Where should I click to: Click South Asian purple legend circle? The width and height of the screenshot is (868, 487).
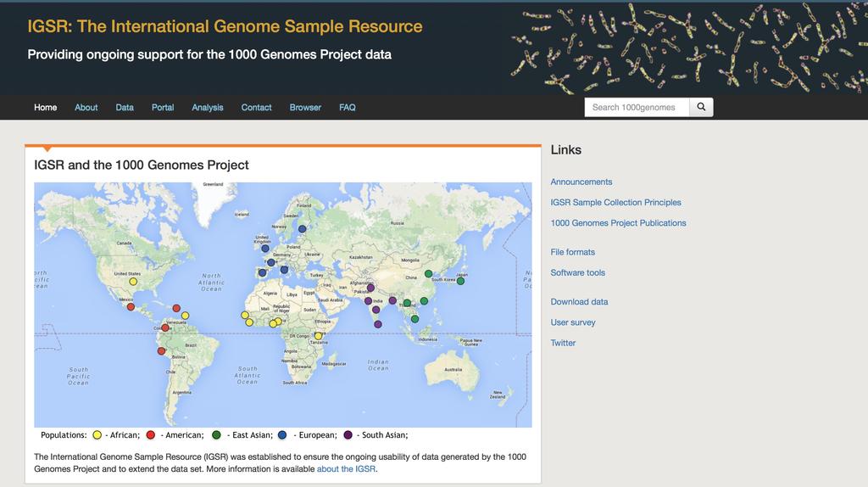click(348, 435)
